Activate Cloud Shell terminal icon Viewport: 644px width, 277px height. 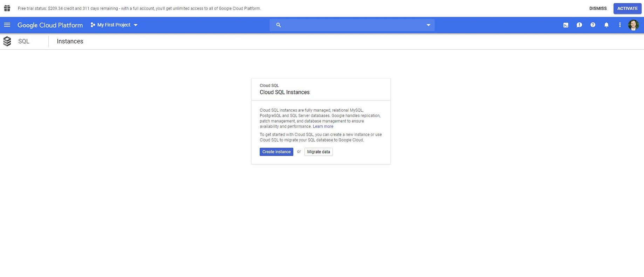(x=566, y=25)
